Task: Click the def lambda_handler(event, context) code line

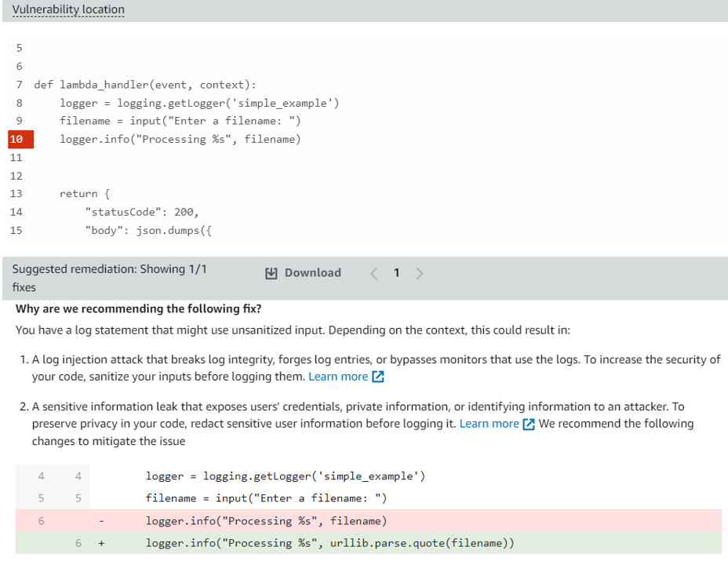Action: (145, 85)
